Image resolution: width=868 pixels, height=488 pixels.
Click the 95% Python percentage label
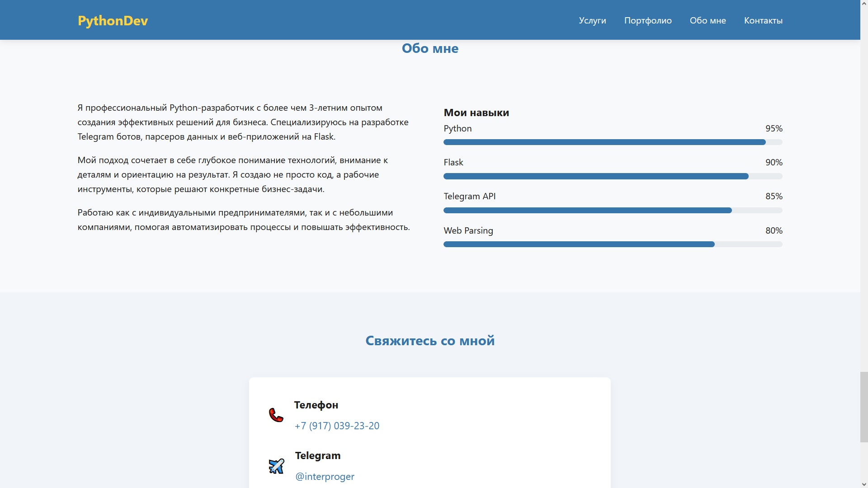tap(774, 128)
